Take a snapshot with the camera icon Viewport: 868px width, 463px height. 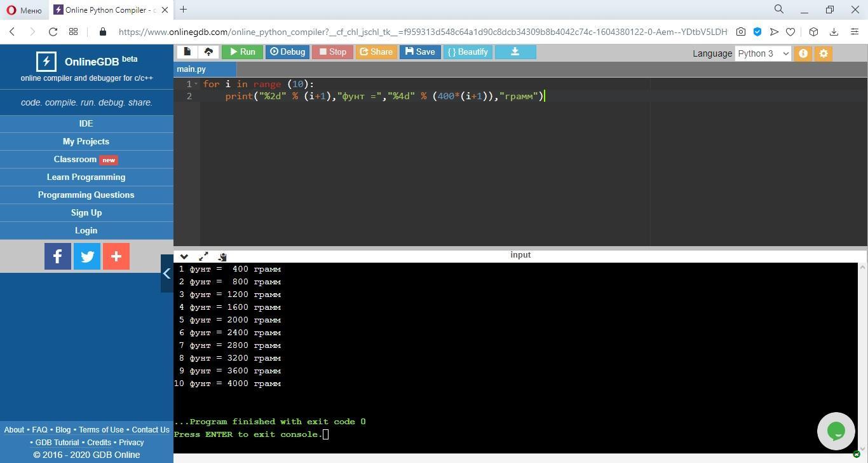[741, 32]
